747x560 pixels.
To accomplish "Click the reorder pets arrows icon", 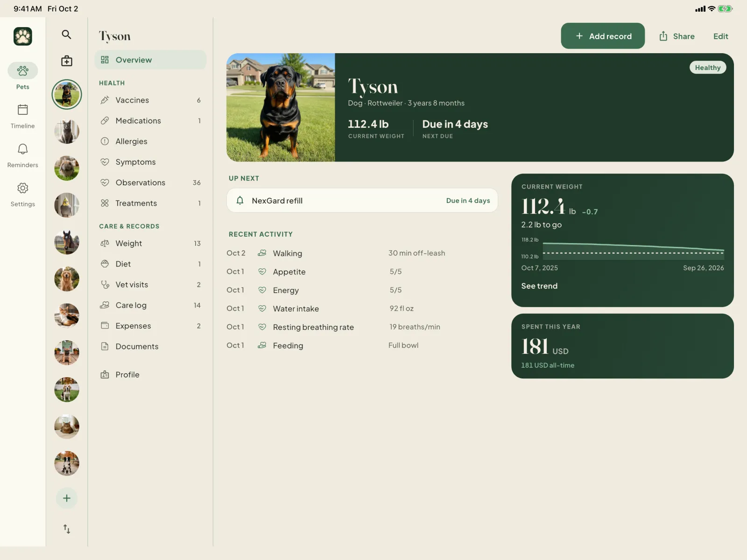I will 67,529.
